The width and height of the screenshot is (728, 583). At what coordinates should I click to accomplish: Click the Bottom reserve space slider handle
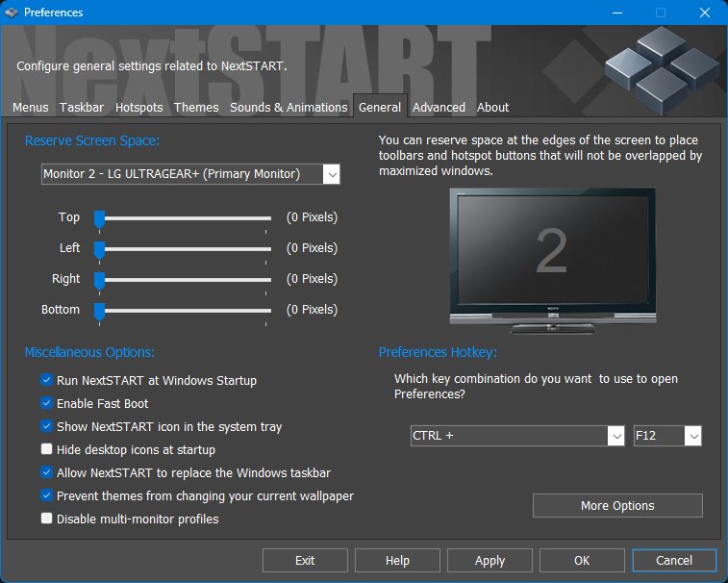pyautogui.click(x=99, y=312)
